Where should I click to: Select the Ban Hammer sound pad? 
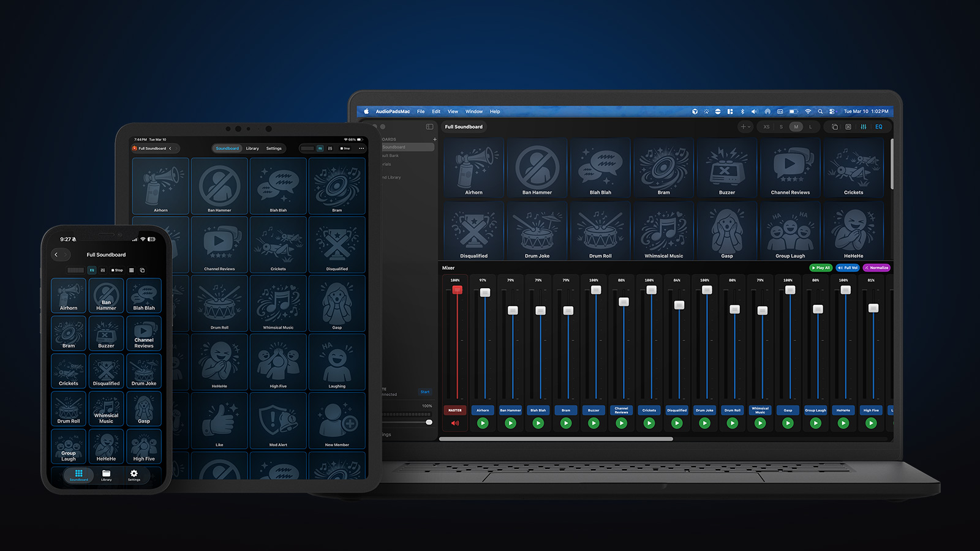[537, 168]
